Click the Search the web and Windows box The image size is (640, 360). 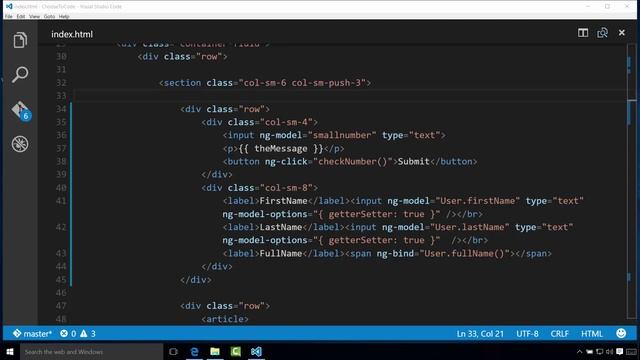91,351
